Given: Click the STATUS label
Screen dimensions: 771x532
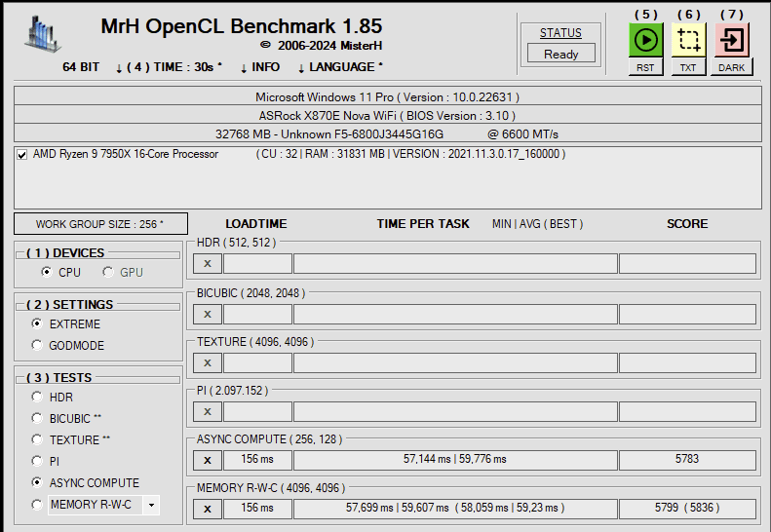Looking at the screenshot, I should tap(560, 33).
